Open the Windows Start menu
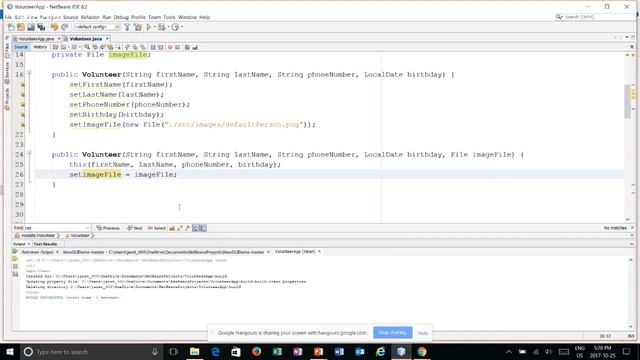Viewport: 640px width, 360px height. coord(10,351)
